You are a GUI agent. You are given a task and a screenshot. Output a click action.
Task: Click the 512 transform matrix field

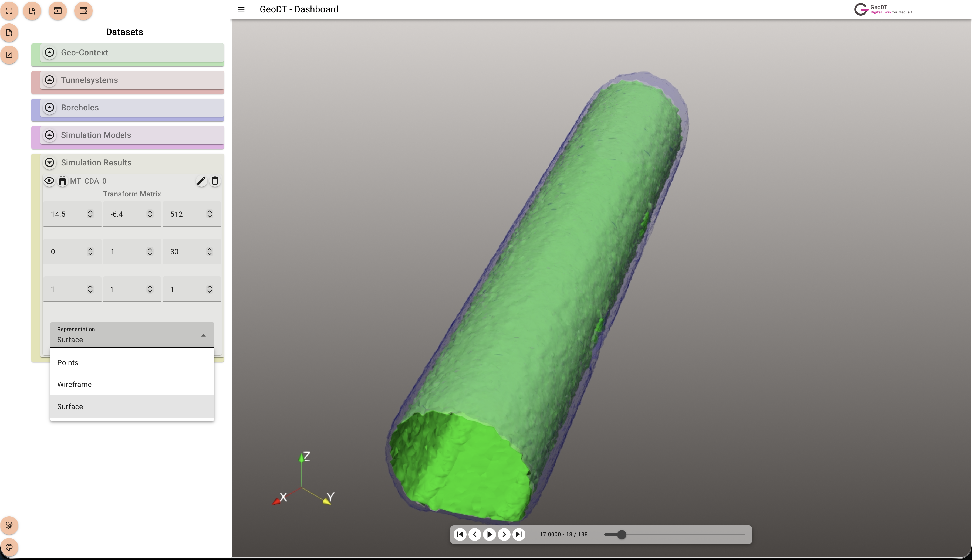tap(192, 214)
